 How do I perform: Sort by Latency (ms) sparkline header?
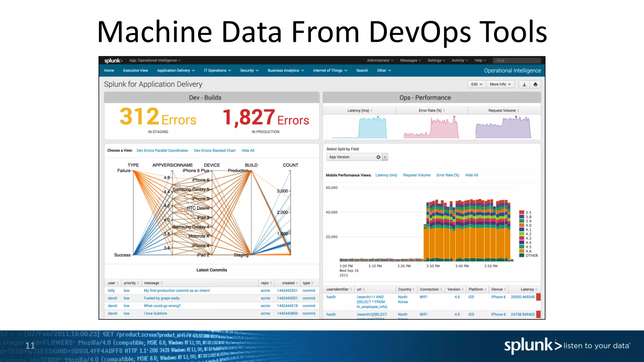(x=360, y=111)
